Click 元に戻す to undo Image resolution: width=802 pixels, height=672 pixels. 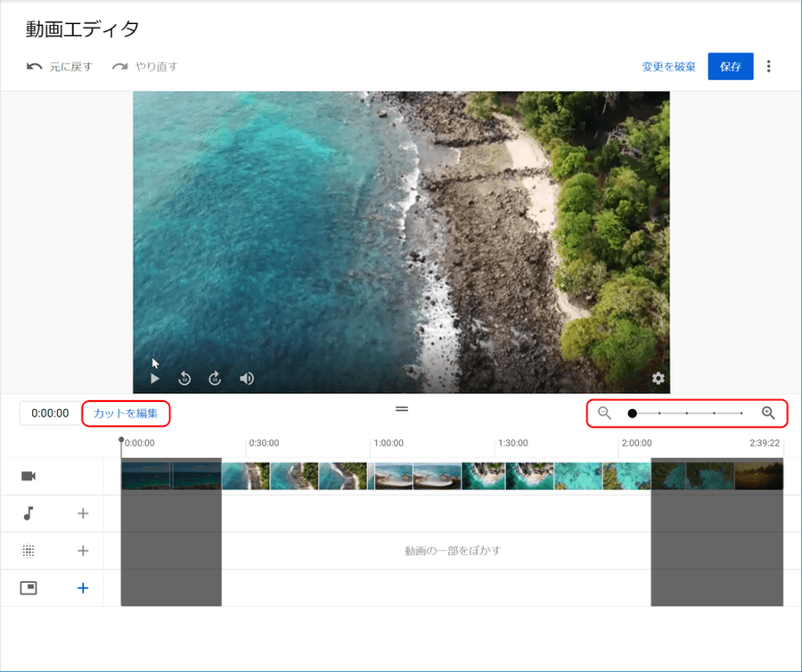point(60,67)
